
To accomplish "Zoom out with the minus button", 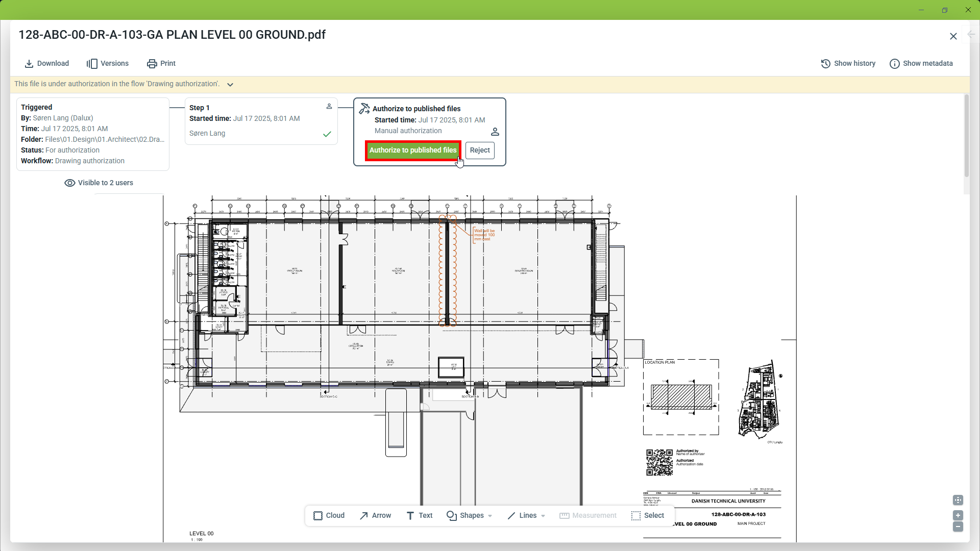I will (958, 527).
